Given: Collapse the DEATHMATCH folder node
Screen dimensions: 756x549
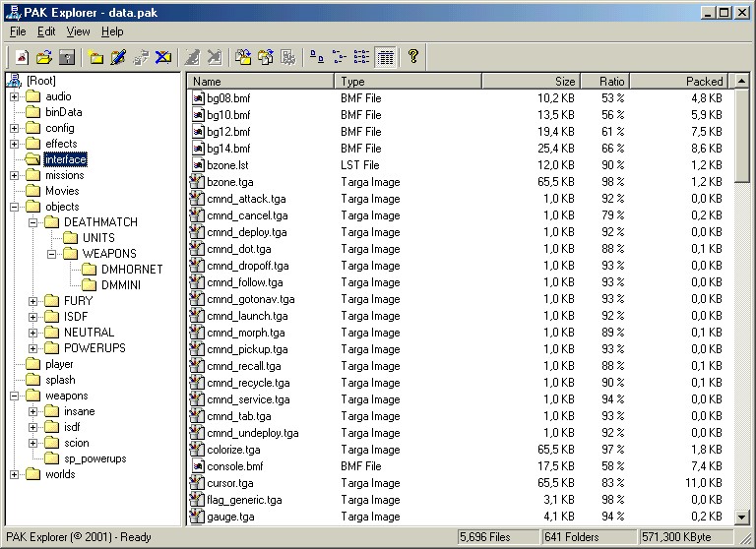Looking at the screenshot, I should [32, 222].
